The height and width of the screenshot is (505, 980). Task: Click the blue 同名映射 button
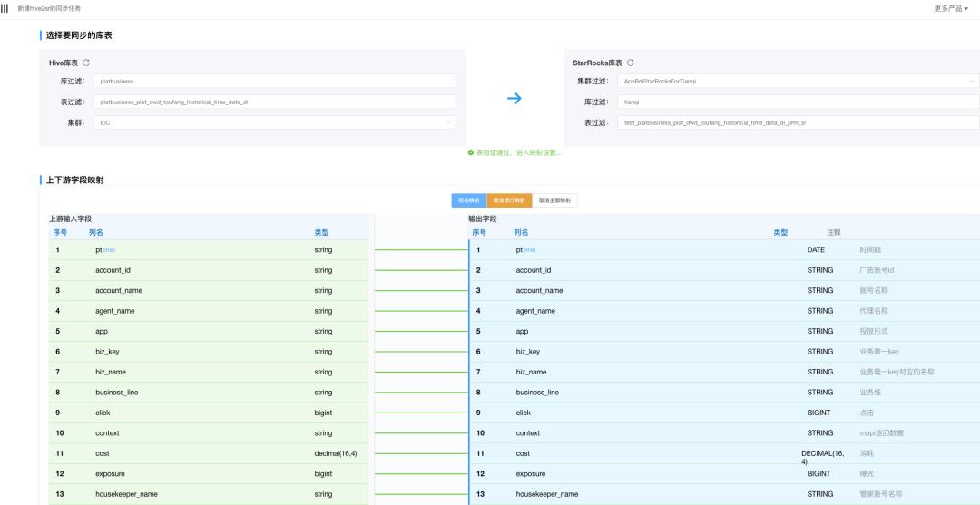469,200
